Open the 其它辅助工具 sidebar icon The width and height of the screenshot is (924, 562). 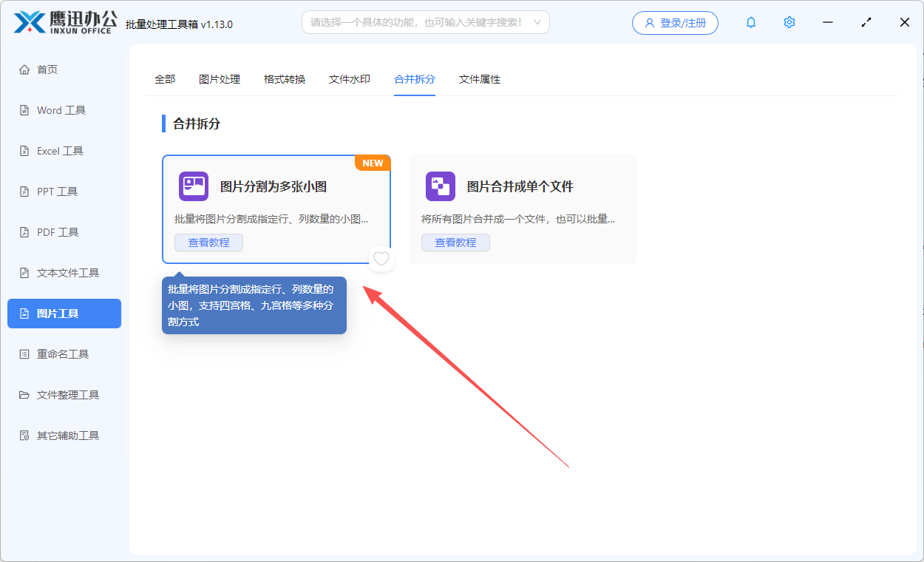coord(25,435)
